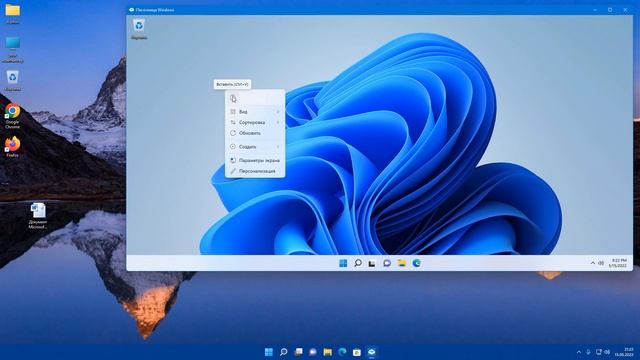Click the network icon in the host tray
The width and height of the screenshot is (640, 360).
point(598,352)
